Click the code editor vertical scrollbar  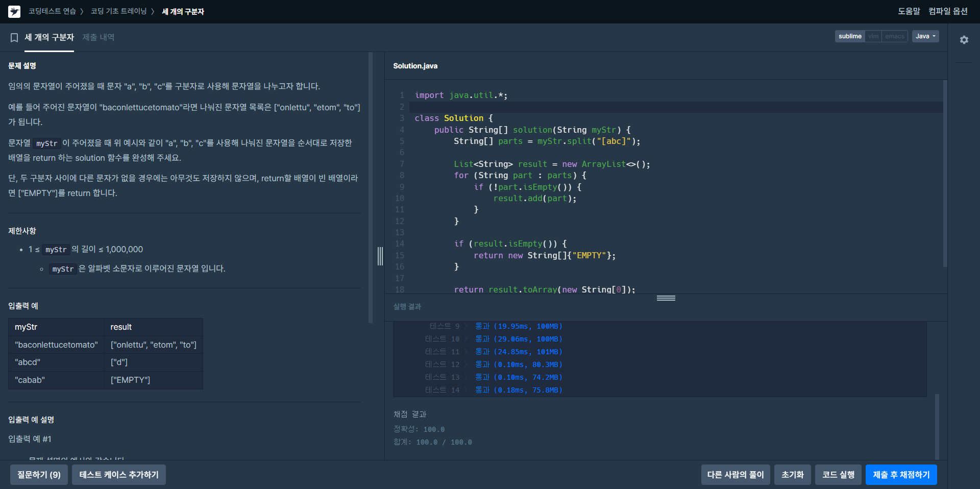945,174
